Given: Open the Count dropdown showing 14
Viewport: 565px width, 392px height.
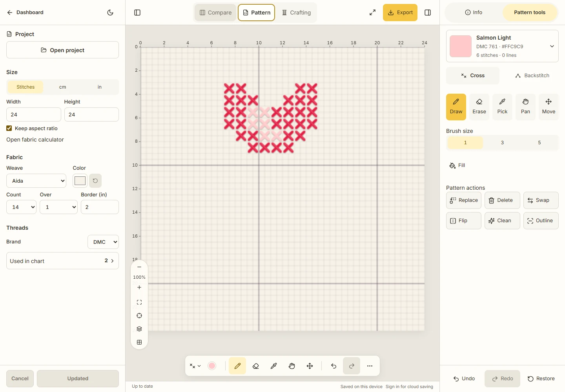Looking at the screenshot, I should pos(21,207).
